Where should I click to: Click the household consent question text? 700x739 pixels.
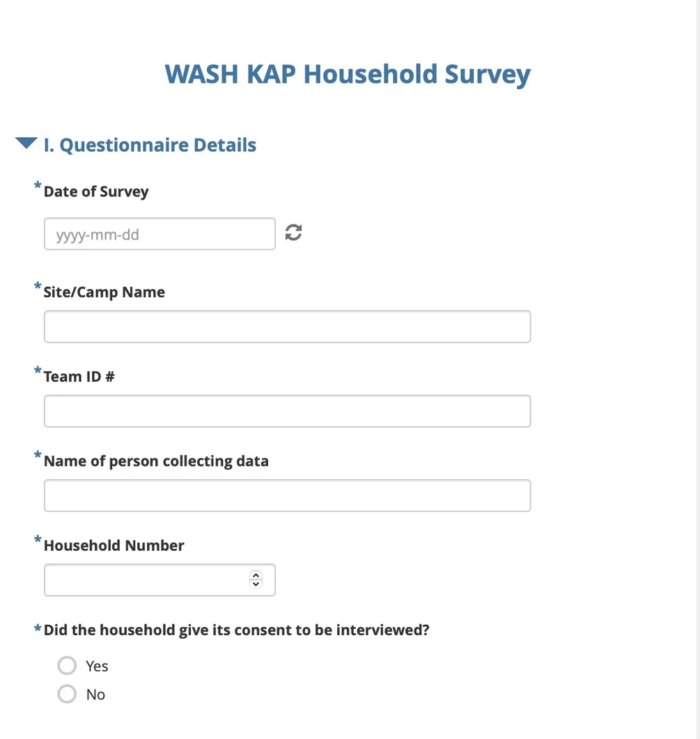tap(237, 630)
